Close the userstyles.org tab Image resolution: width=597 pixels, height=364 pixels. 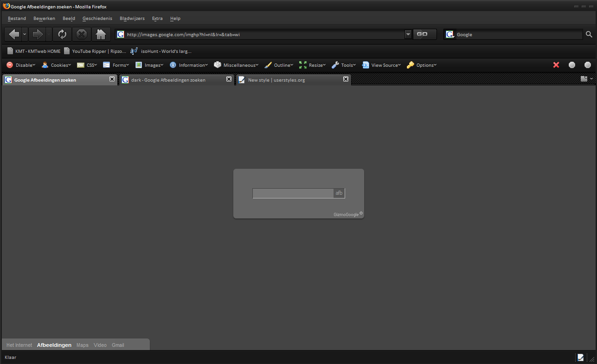coord(346,79)
